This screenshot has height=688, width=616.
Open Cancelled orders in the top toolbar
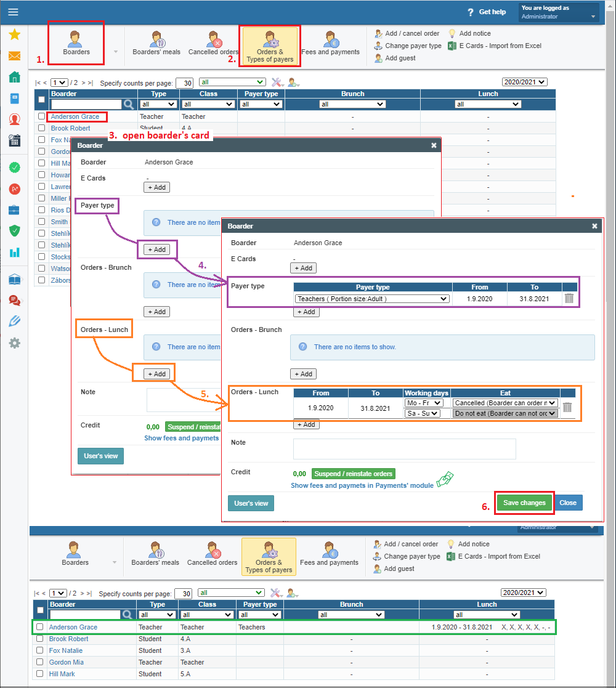click(x=213, y=44)
